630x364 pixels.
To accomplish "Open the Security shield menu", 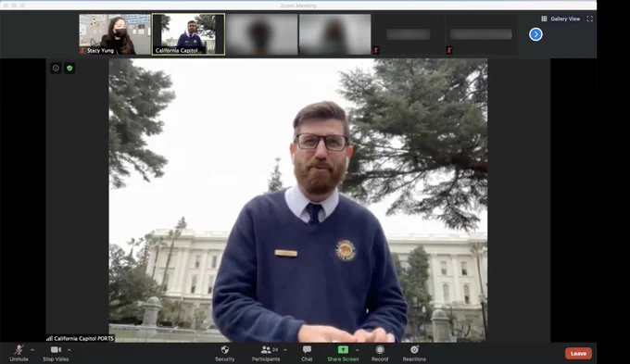I will coord(224,354).
